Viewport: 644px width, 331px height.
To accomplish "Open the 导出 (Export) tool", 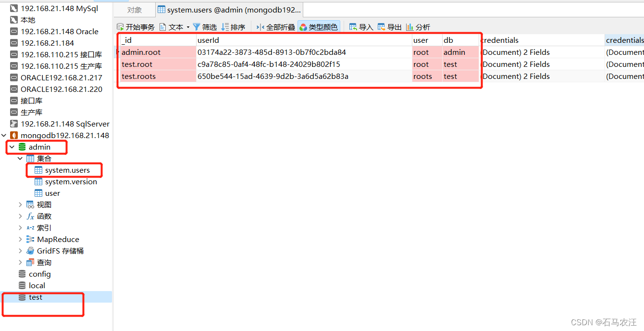I will point(389,27).
